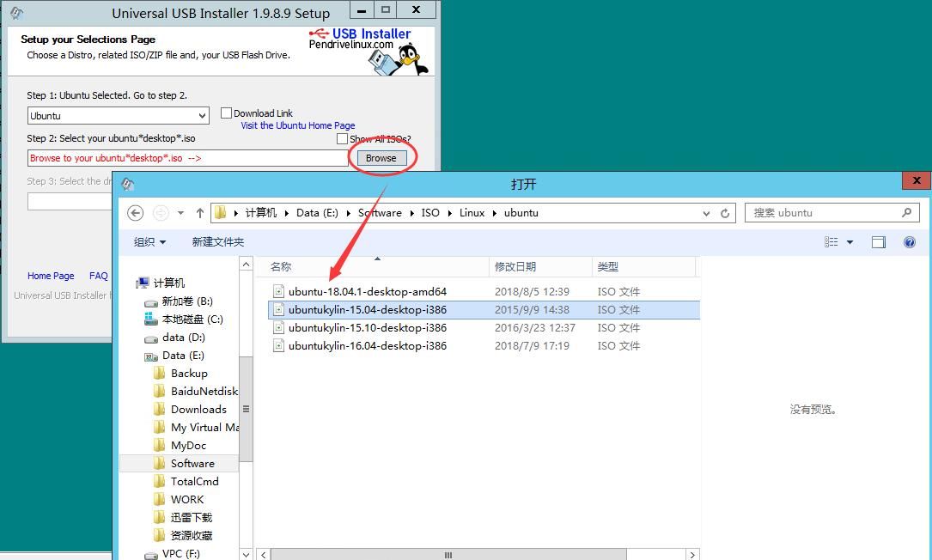The width and height of the screenshot is (932, 560).
Task: Click the ISO icon of ubuntukylin-16.04-desktop-i386
Action: tap(278, 345)
